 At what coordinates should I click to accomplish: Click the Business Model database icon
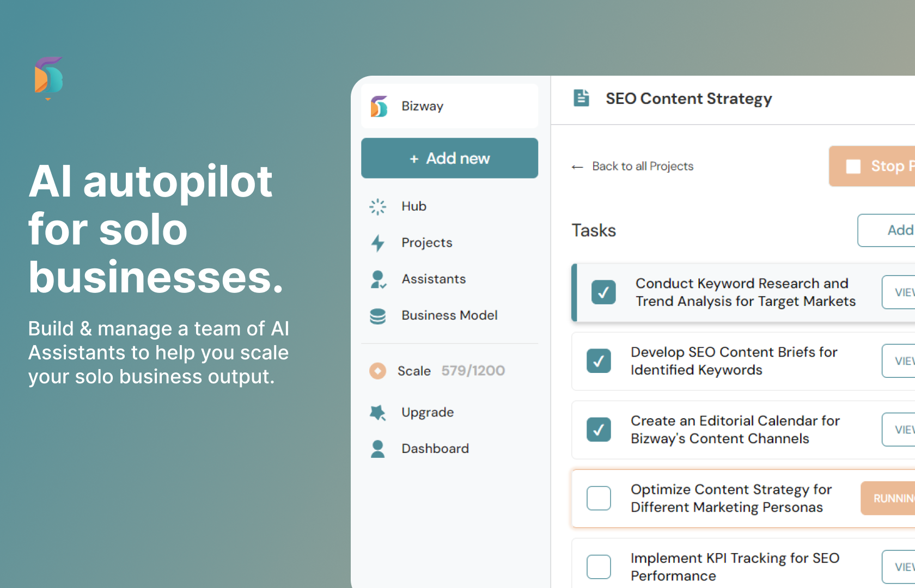(377, 316)
